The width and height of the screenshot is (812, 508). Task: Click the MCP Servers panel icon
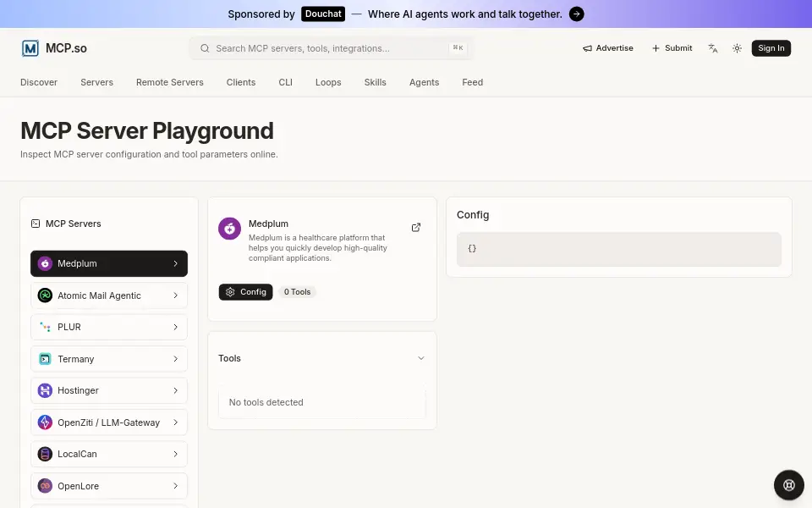point(36,224)
